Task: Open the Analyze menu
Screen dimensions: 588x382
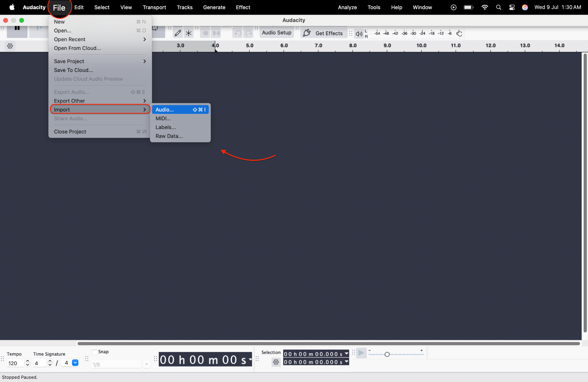Action: (x=347, y=7)
